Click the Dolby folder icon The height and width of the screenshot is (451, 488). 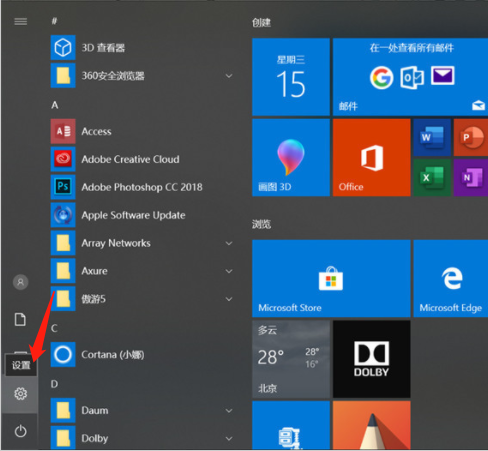(x=63, y=438)
